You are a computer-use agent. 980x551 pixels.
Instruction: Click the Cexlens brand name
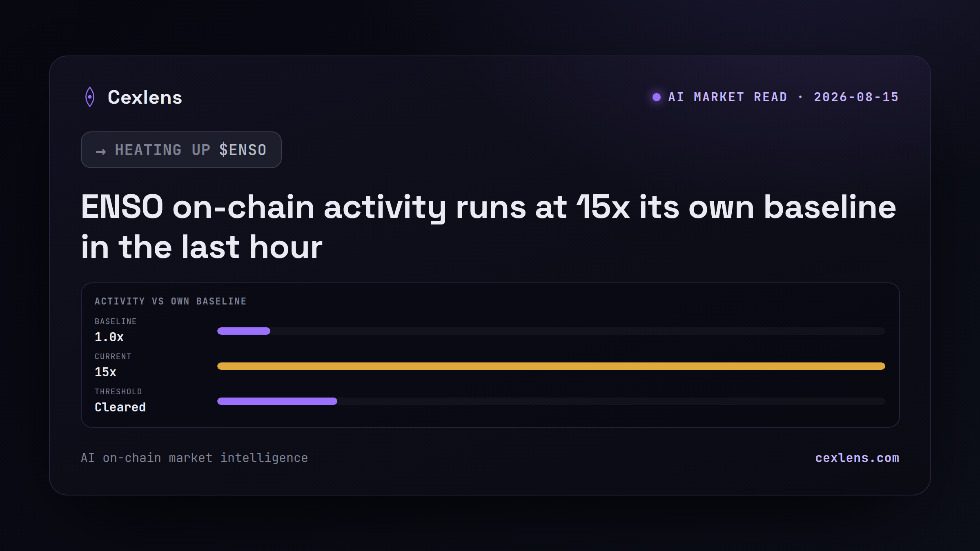tap(145, 98)
